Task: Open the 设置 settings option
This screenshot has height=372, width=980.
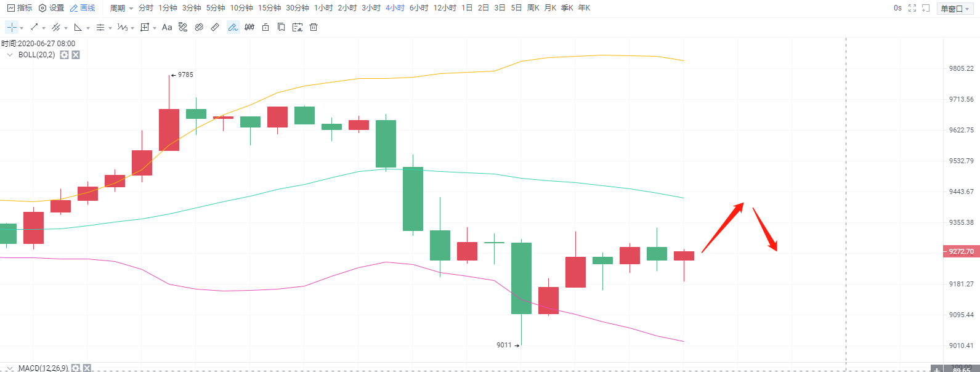Action: point(49,8)
